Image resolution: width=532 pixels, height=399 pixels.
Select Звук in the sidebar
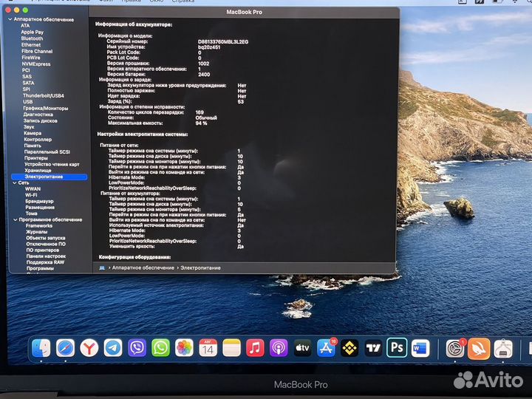pyautogui.click(x=29, y=127)
